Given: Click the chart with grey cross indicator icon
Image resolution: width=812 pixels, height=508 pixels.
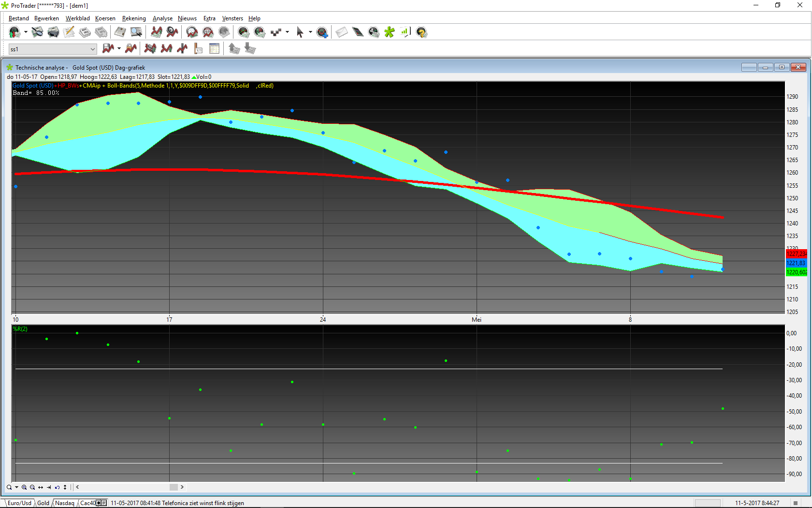Looking at the screenshot, I should pos(150,48).
